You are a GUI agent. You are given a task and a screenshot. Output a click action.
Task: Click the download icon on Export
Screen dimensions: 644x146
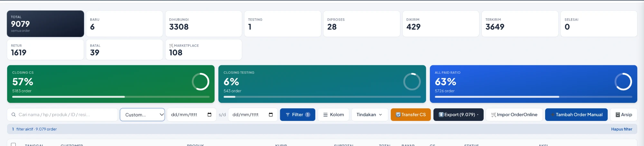pos(441,115)
